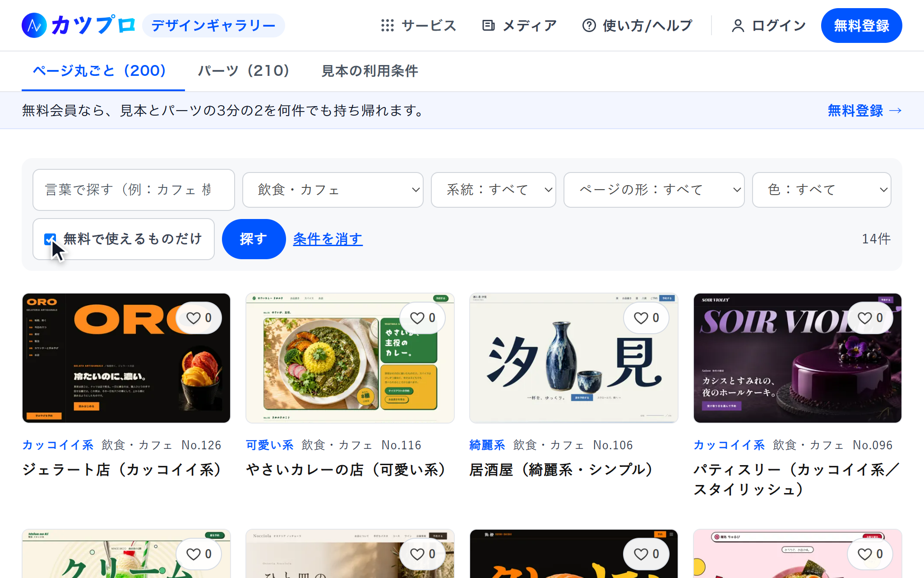This screenshot has height=578, width=924.
Task: Like the クリーム soda design card
Action: pos(199,554)
